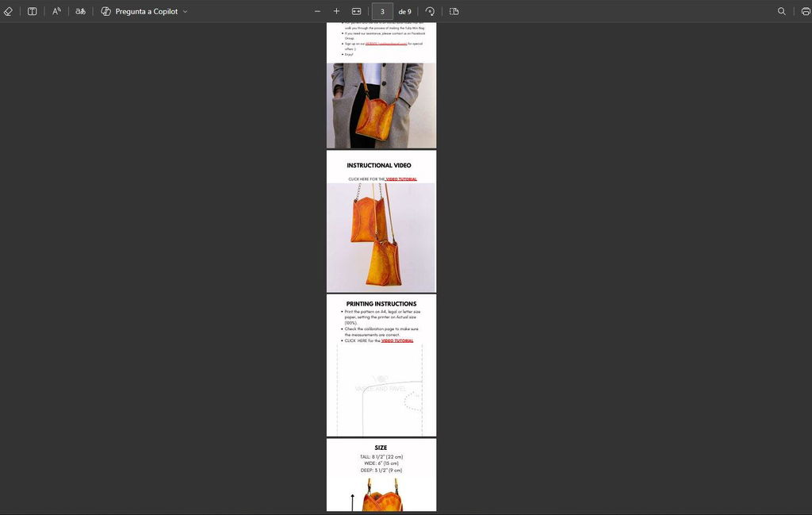Toggle the fit to width view

[x=356, y=11]
